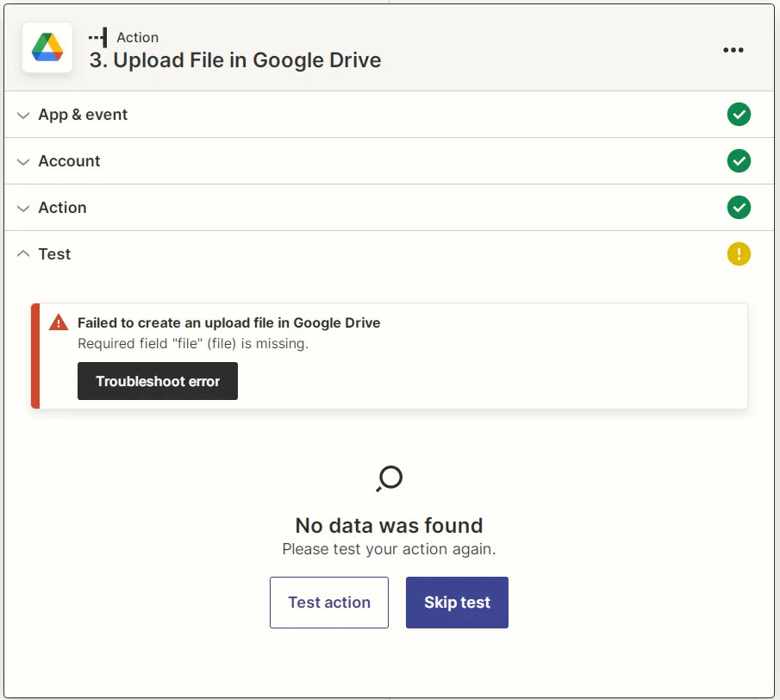Expand the Action section chevron
The image size is (780, 700).
[x=22, y=207]
